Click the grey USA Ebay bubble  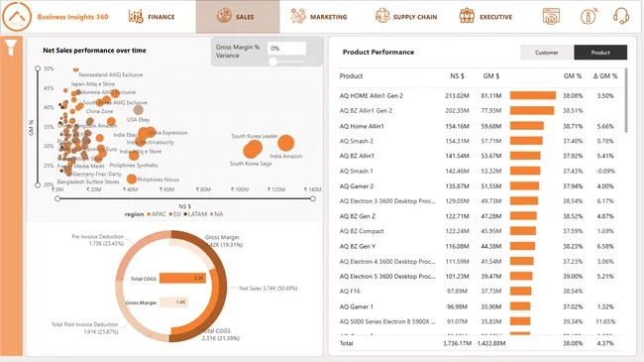[x=139, y=110]
